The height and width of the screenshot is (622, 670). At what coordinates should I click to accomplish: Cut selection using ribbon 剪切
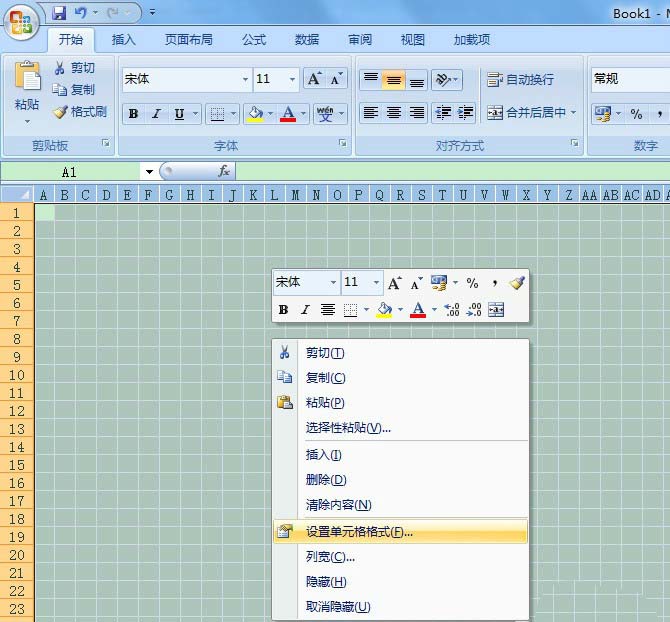[x=74, y=67]
